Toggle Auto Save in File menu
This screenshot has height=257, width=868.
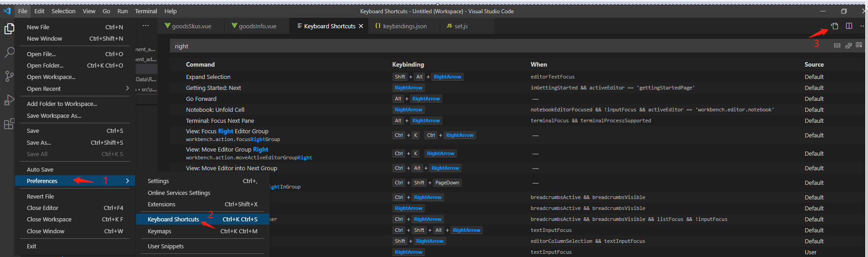tap(75, 169)
